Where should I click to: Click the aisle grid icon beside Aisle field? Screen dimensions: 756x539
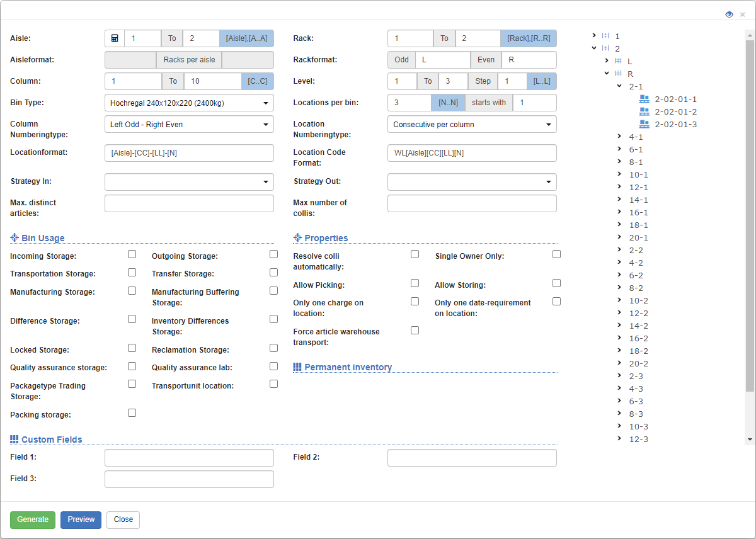[x=115, y=38]
